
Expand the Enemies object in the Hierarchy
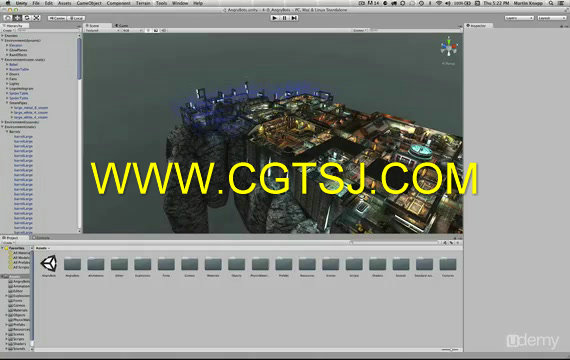click(x=3, y=36)
